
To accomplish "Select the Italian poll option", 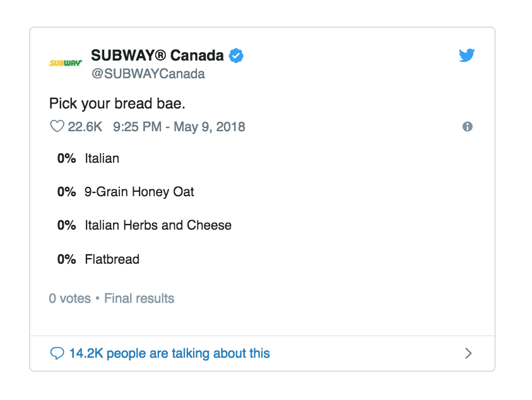I will 102,158.
